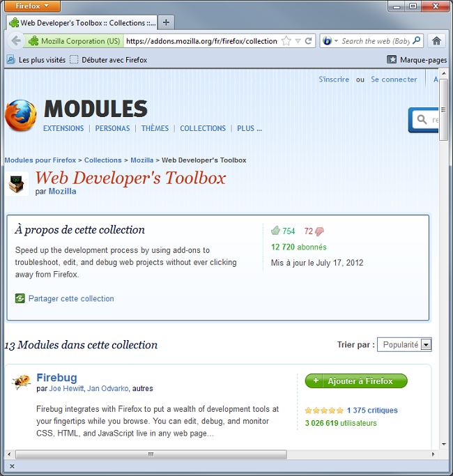Open the Trier par Popularité dropdown
Image resolution: width=453 pixels, height=476 pixels.
(404, 344)
